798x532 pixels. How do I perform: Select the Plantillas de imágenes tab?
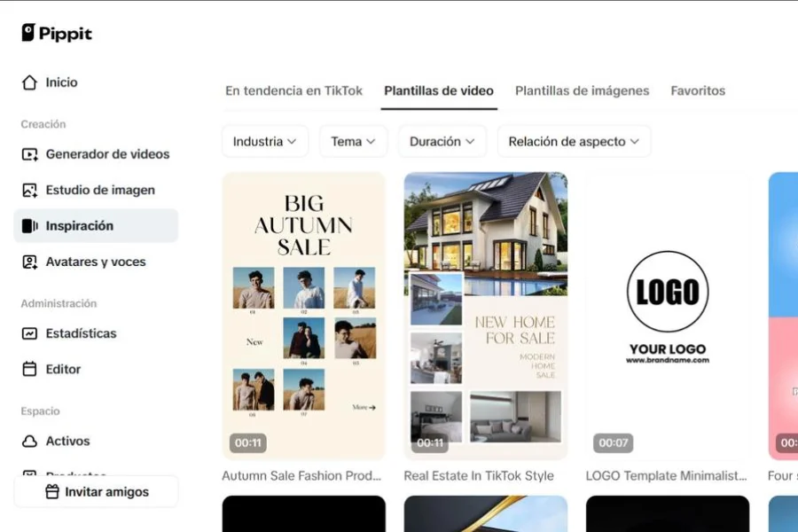click(582, 90)
